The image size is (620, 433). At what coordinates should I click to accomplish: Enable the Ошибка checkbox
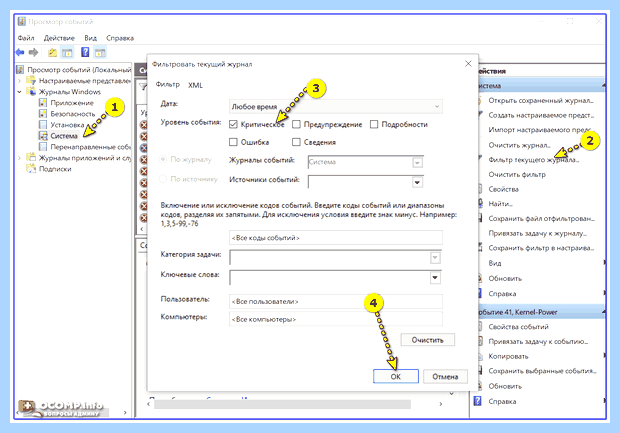point(233,142)
